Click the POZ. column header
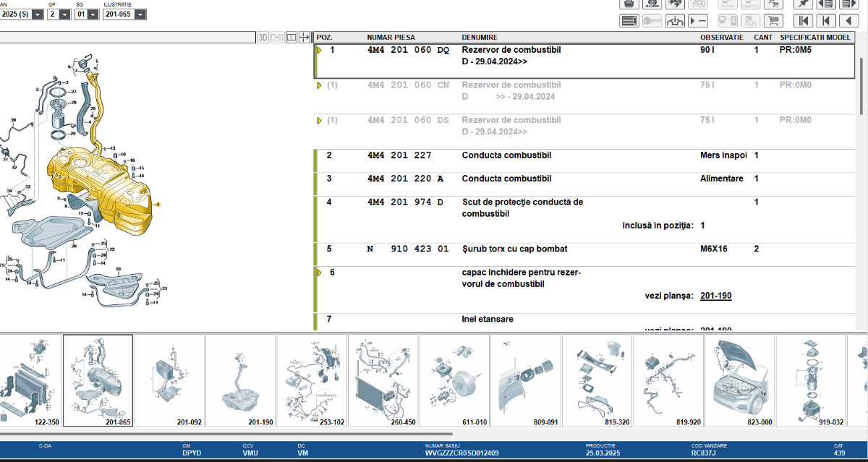The image size is (868, 462). click(325, 37)
